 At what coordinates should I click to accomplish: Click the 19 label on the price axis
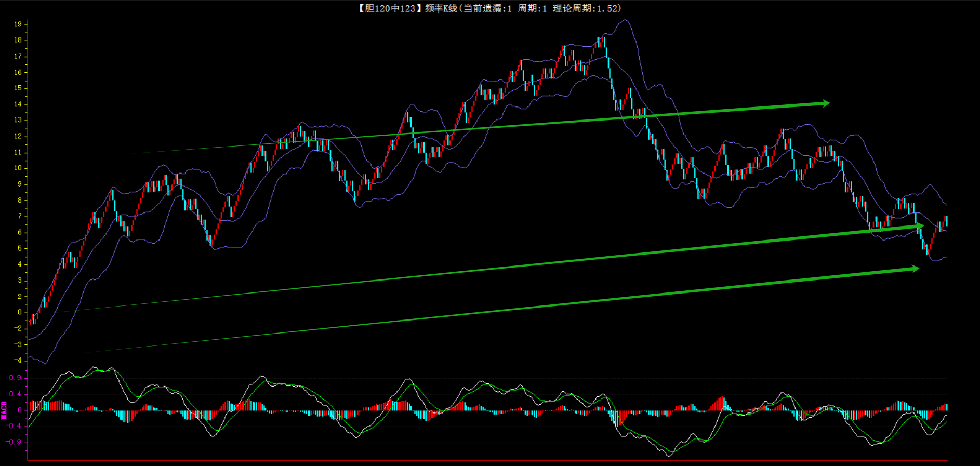(18, 24)
